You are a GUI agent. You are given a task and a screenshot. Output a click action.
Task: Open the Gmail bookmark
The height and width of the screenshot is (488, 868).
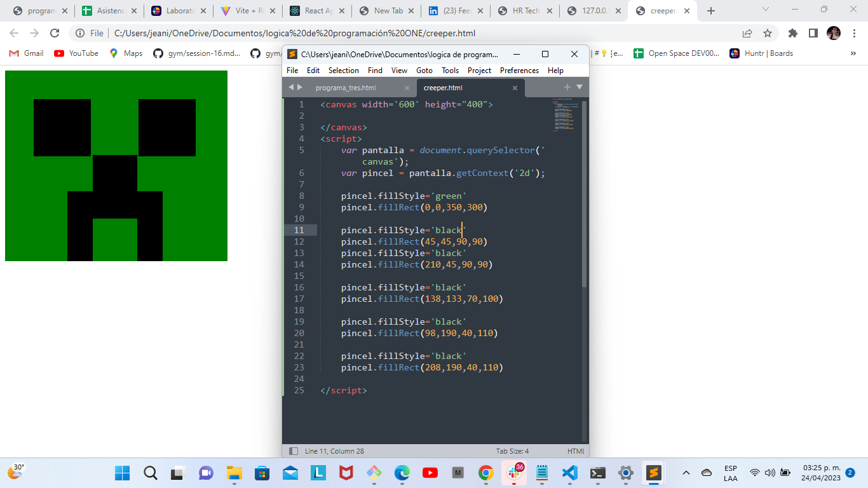[27, 53]
